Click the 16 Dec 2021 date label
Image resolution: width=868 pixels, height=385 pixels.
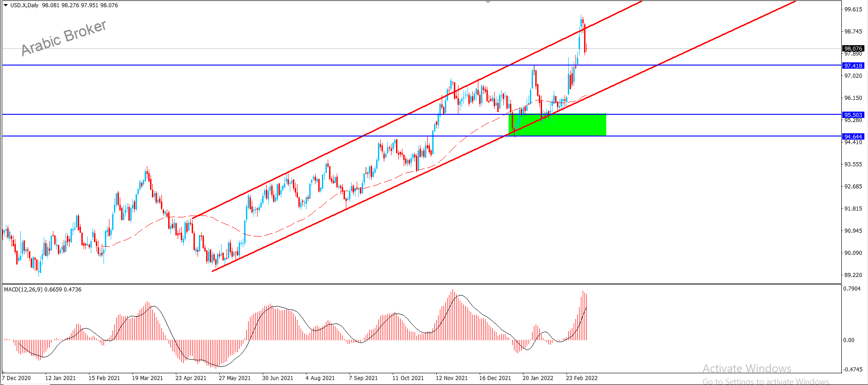pos(495,378)
